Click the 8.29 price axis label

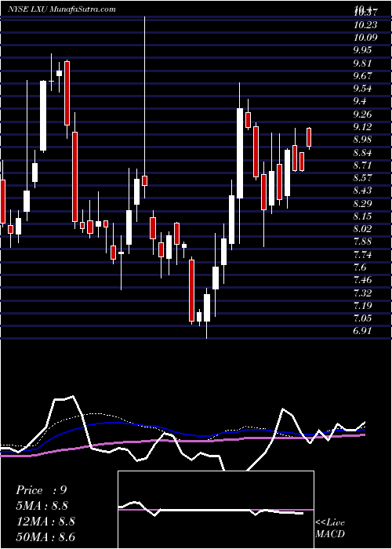(x=364, y=203)
